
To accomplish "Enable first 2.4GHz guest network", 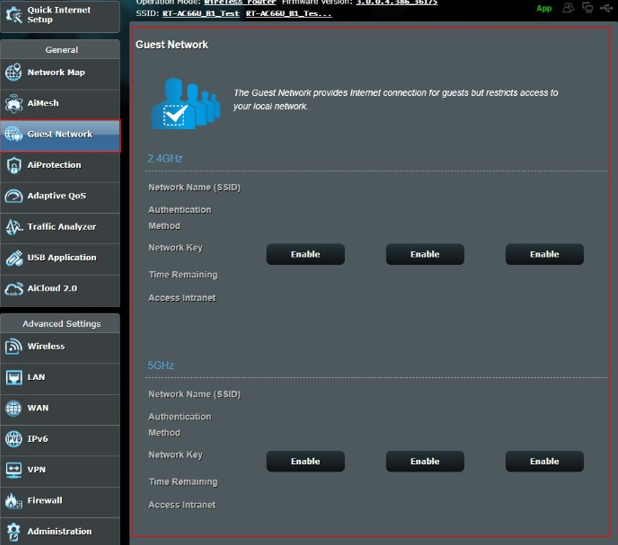I will click(305, 254).
